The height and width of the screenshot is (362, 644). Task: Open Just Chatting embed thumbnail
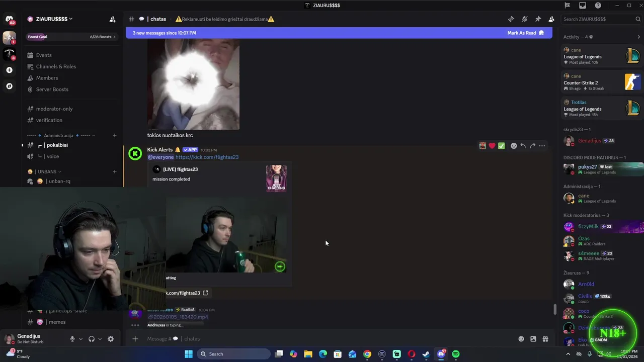(x=276, y=178)
